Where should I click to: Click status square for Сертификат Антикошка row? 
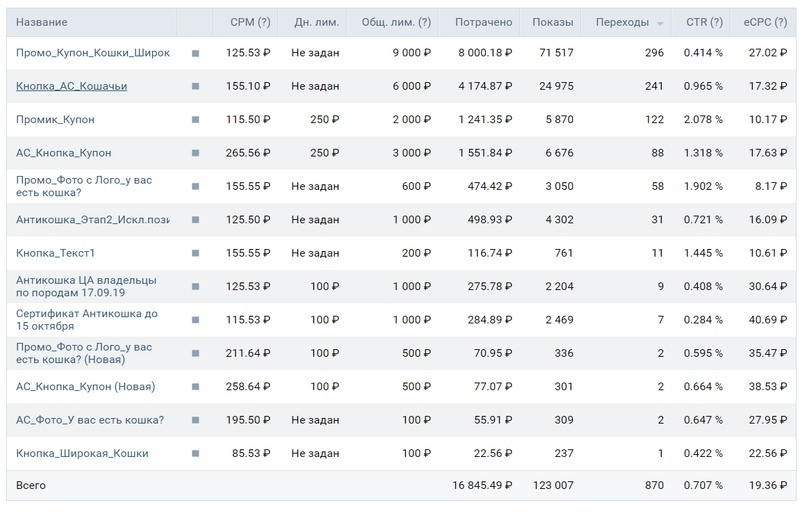tap(196, 320)
